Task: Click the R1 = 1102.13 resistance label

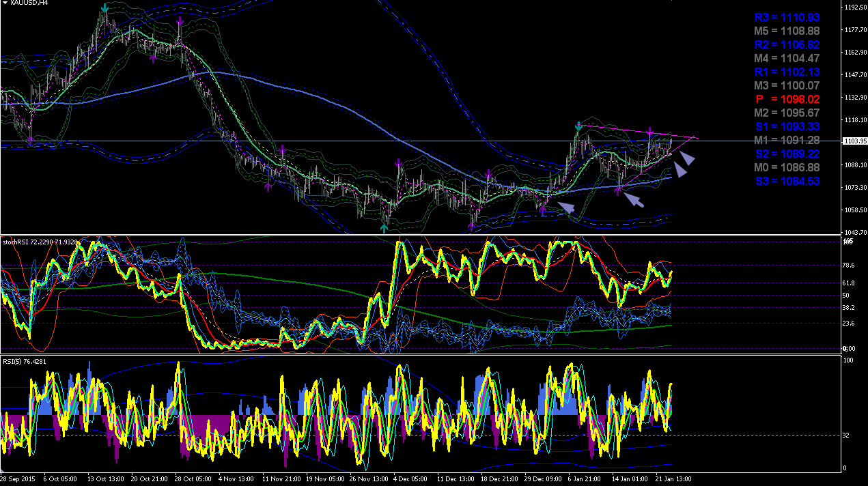Action: click(x=787, y=72)
